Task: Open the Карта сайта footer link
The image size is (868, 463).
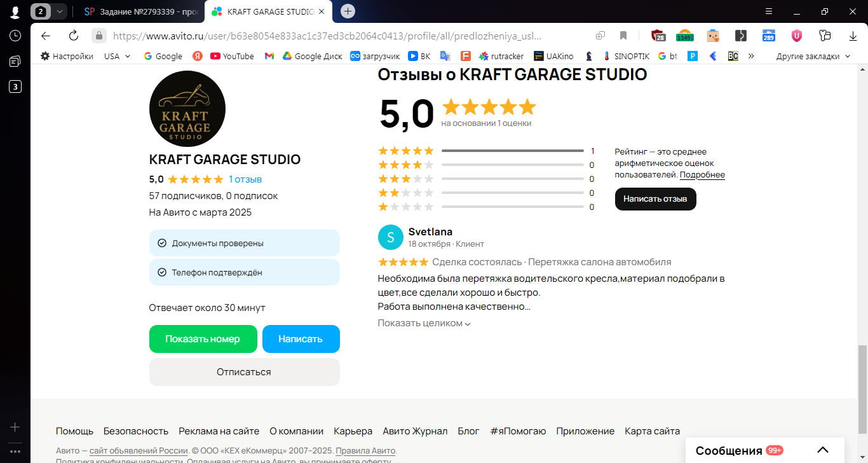Action: tap(652, 431)
